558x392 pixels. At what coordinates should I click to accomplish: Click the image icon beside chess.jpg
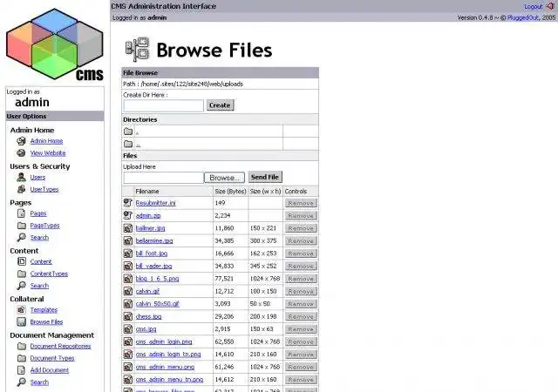click(128, 316)
